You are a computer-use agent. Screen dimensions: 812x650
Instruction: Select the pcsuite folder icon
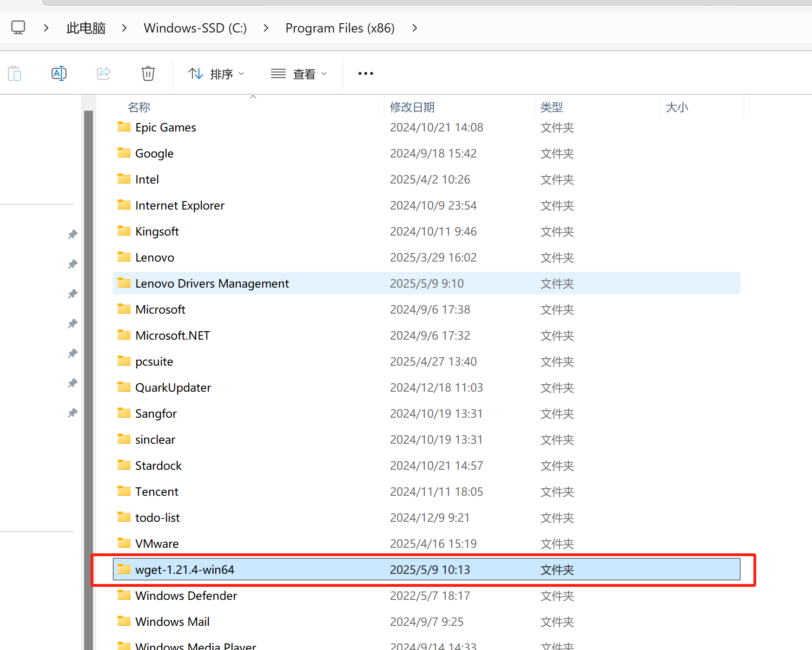(x=124, y=361)
